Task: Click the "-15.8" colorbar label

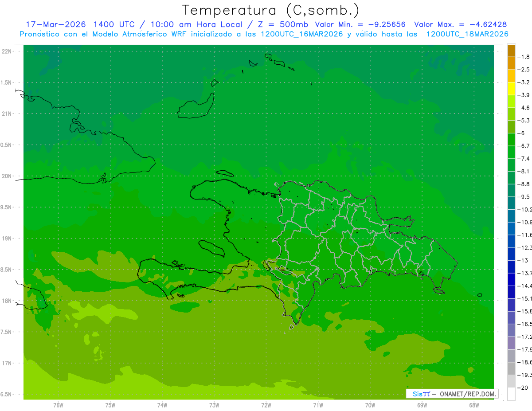Action: pos(524,311)
